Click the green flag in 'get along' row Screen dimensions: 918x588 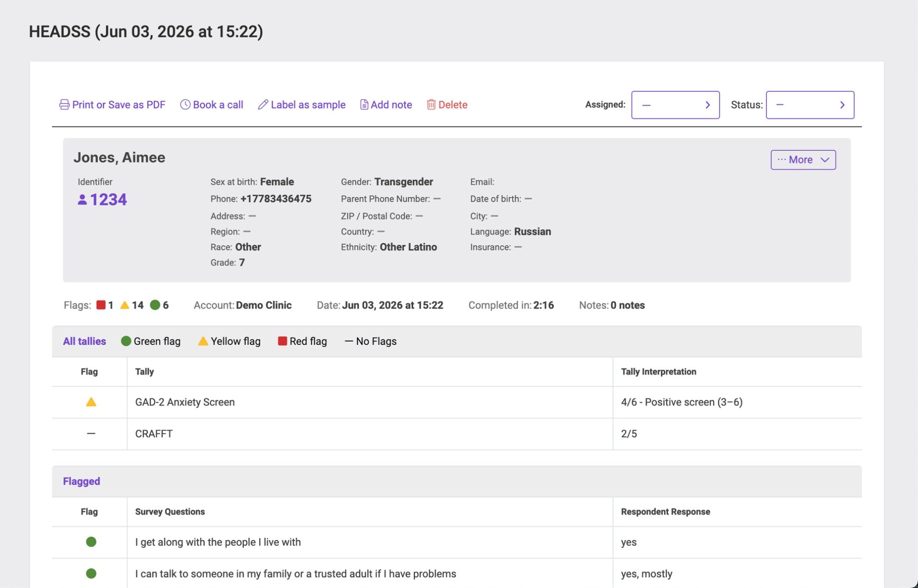click(x=91, y=542)
